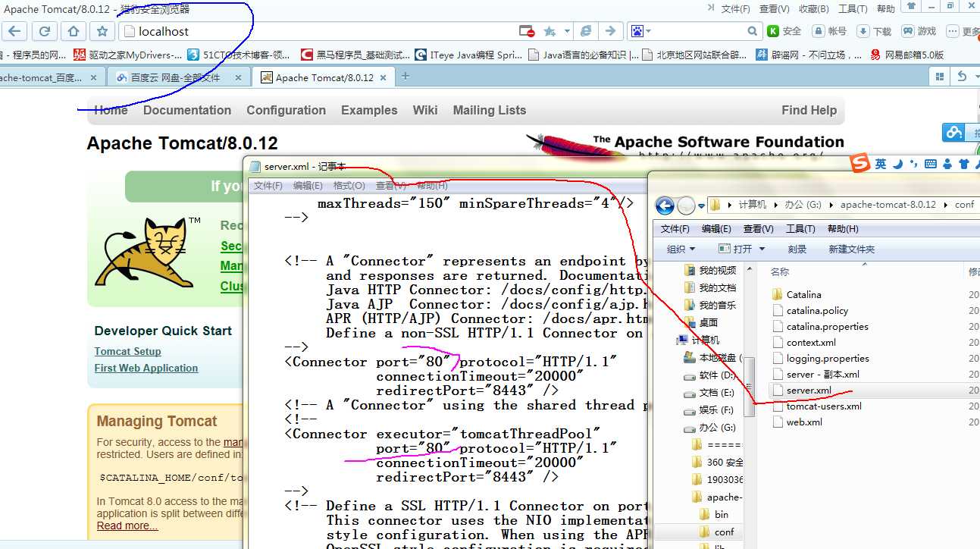The image size is (980, 549).
Task: Open Notepad 文件(F) menu
Action: pos(268,186)
